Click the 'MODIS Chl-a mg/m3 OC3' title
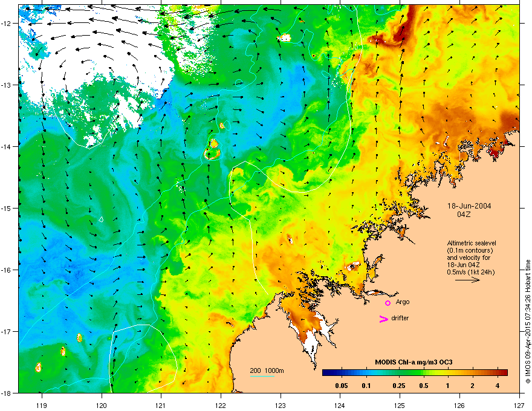Viewport: 532px width, 411px height. point(414,362)
